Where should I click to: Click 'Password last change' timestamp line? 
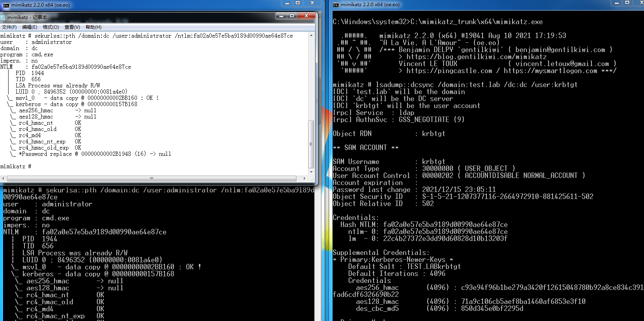[x=414, y=190]
